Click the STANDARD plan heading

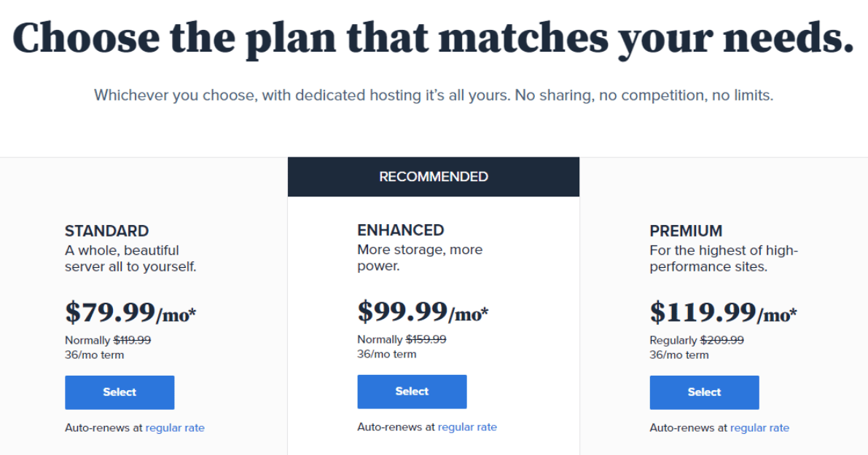click(x=106, y=232)
